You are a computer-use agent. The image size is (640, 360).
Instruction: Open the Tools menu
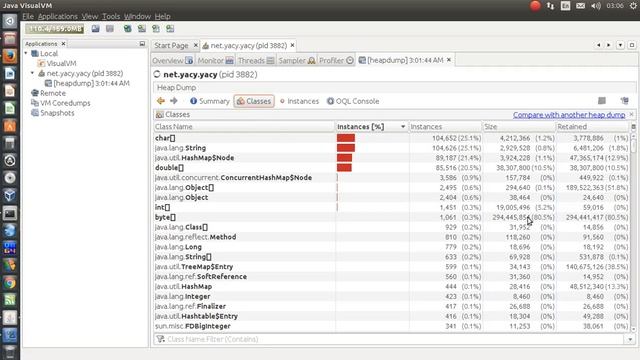pyautogui.click(x=111, y=16)
